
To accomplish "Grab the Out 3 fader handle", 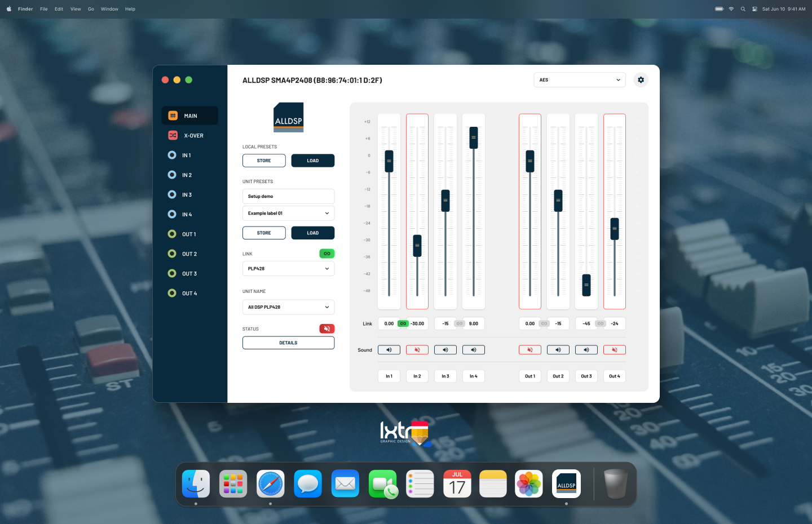I will [586, 285].
